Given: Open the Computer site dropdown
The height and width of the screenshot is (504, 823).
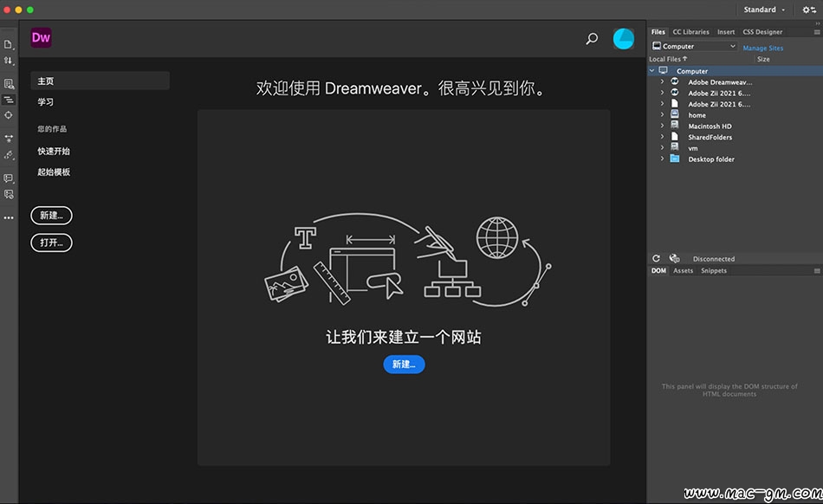Looking at the screenshot, I should 695,46.
